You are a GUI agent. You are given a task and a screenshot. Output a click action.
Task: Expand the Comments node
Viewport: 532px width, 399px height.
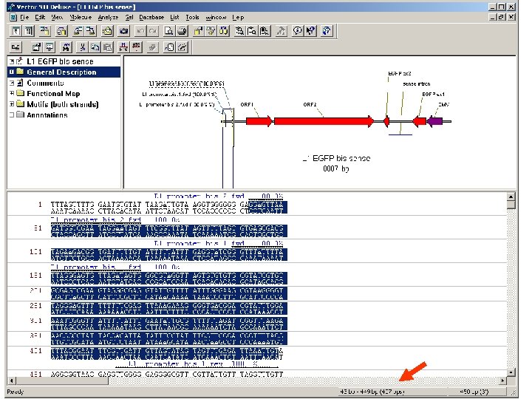[x=12, y=83]
